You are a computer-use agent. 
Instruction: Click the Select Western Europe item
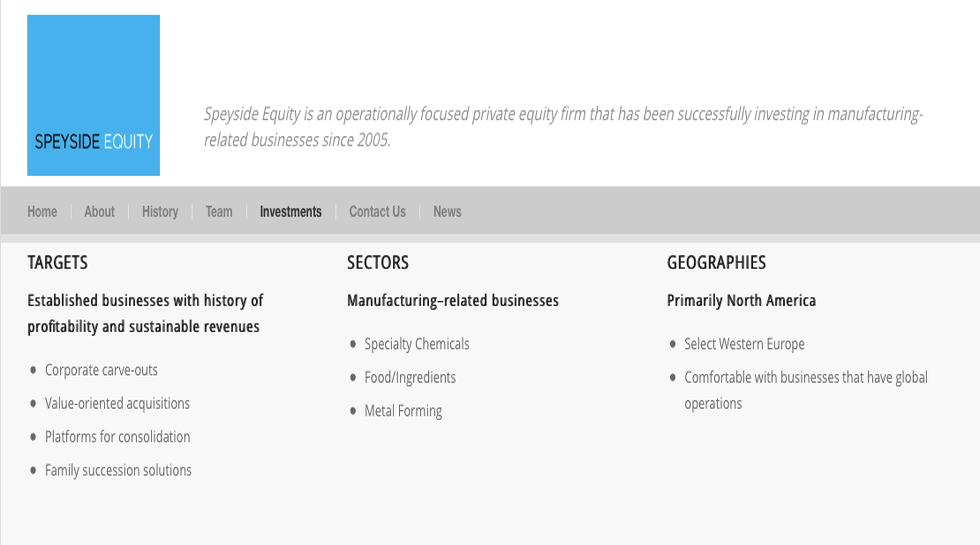[744, 344]
